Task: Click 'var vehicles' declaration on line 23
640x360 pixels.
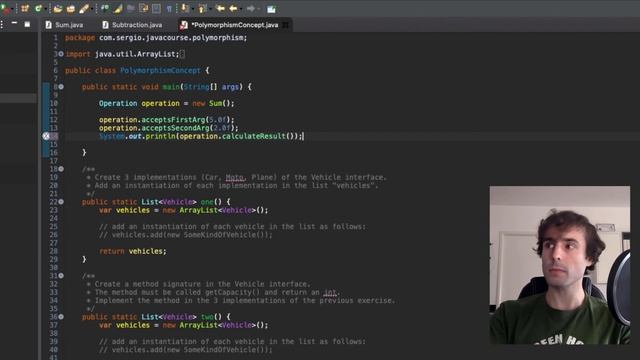Action: tap(124, 210)
